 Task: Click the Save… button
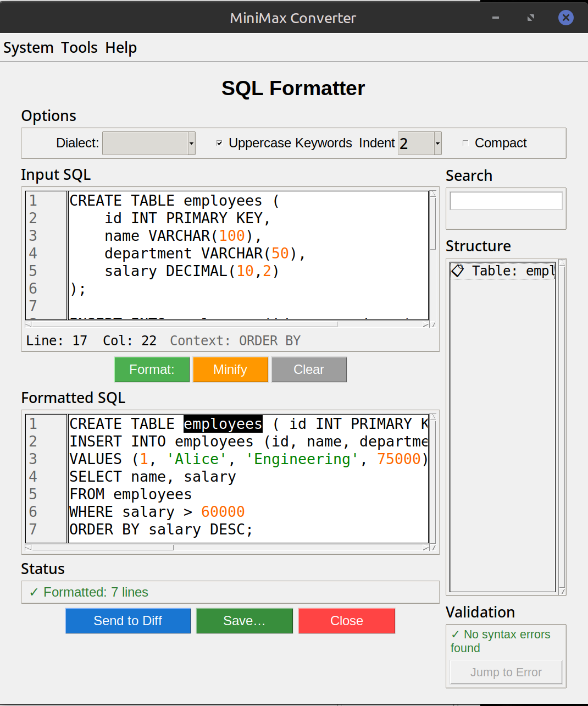pyautogui.click(x=245, y=621)
